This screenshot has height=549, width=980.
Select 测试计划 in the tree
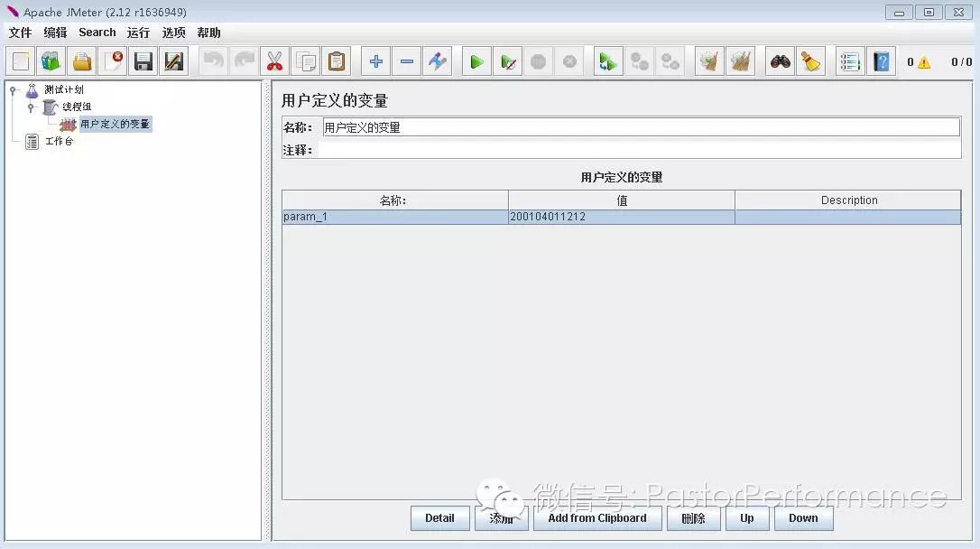(x=64, y=89)
